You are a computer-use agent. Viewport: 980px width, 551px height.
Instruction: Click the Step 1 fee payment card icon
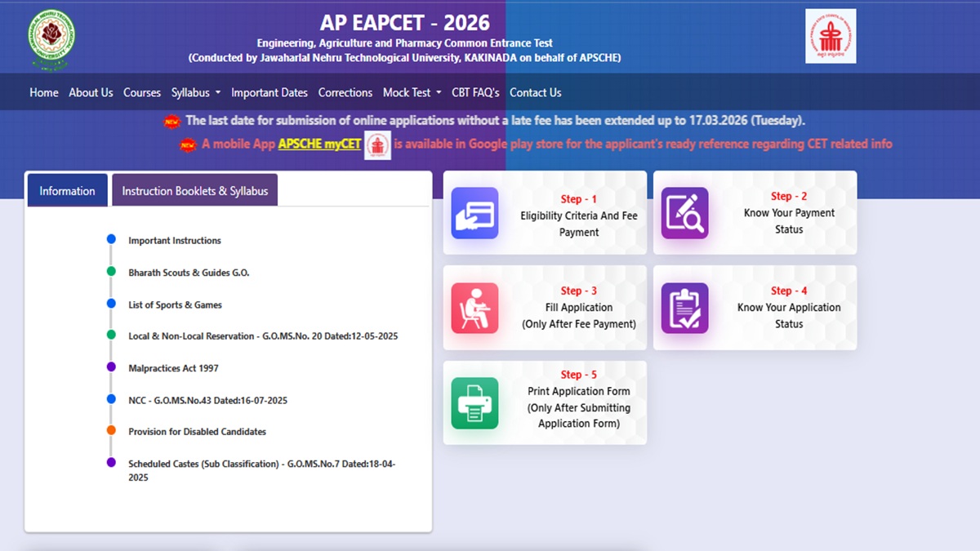pyautogui.click(x=474, y=213)
